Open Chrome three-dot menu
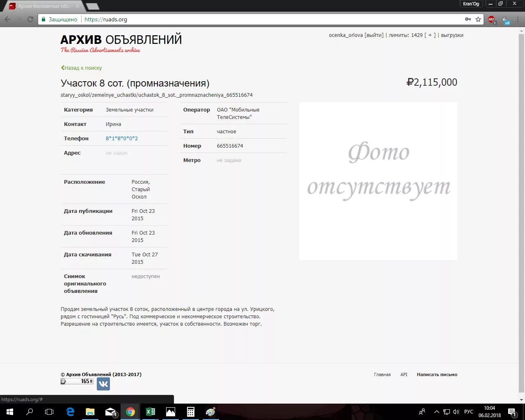Viewport: 525px width, 420px height. tap(518, 19)
